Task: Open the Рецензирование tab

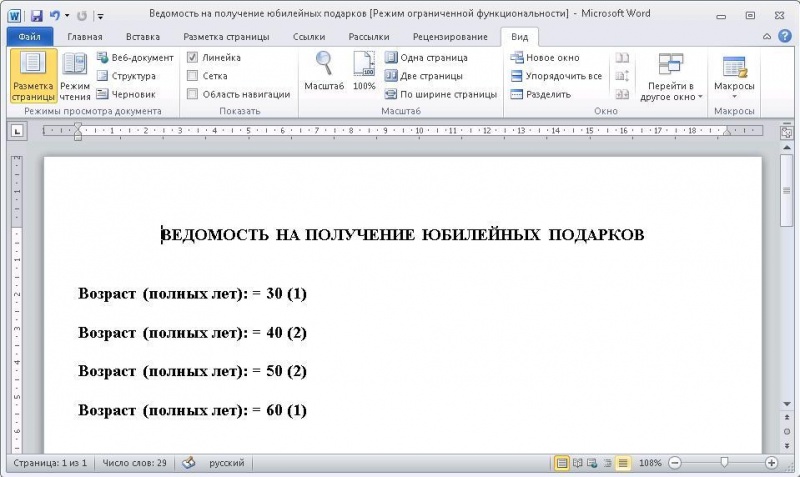Action: point(450,37)
